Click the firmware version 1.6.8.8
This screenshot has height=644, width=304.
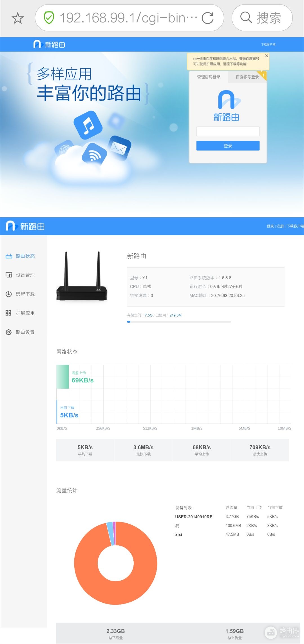coord(225,278)
